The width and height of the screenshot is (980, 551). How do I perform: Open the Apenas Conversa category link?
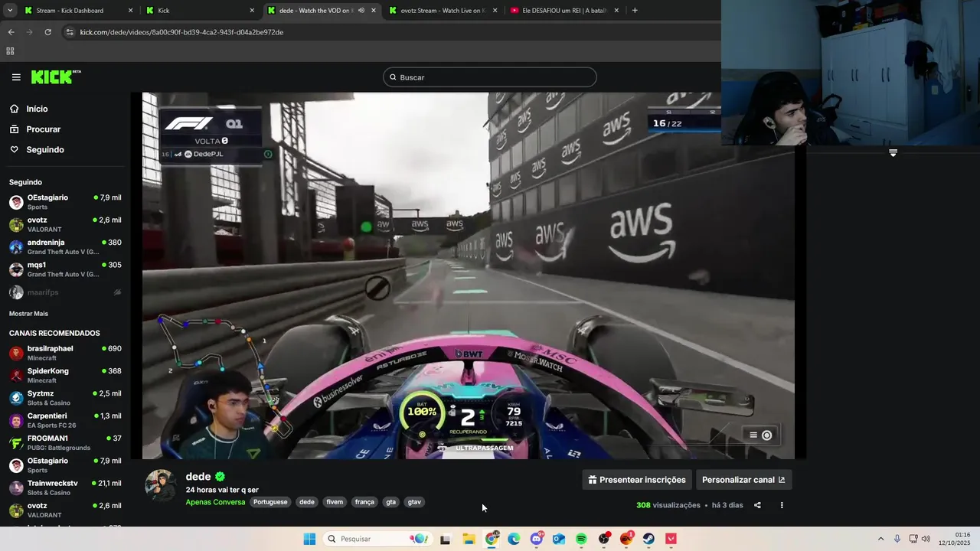click(x=215, y=502)
